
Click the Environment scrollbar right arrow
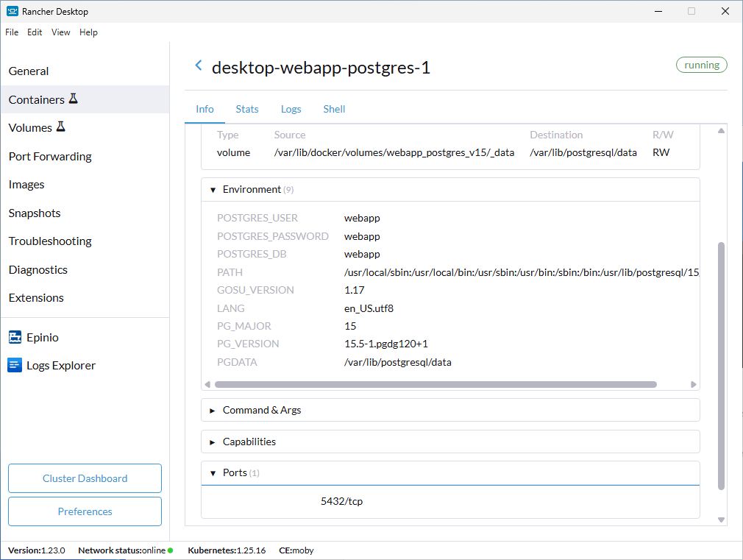[693, 385]
